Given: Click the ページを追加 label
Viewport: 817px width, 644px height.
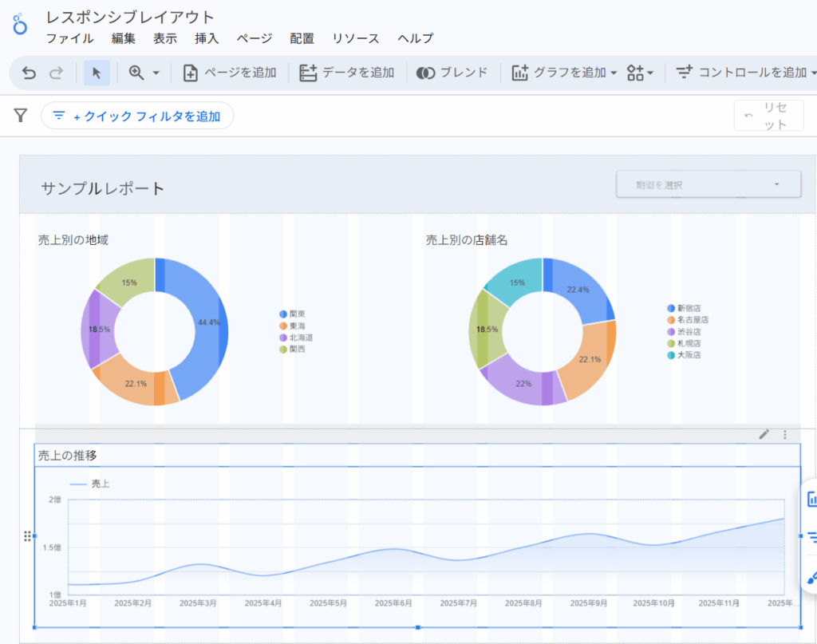Looking at the screenshot, I should (240, 73).
